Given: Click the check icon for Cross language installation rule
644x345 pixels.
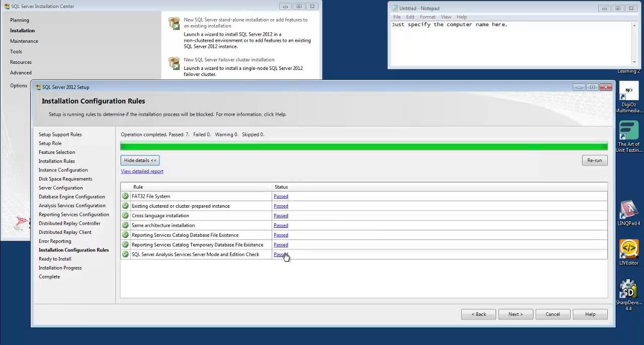Looking at the screenshot, I should [125, 215].
